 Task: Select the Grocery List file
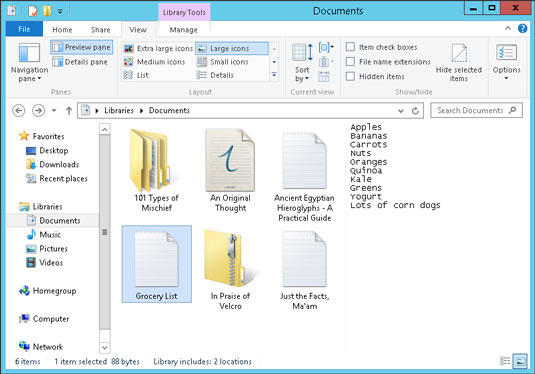click(157, 264)
